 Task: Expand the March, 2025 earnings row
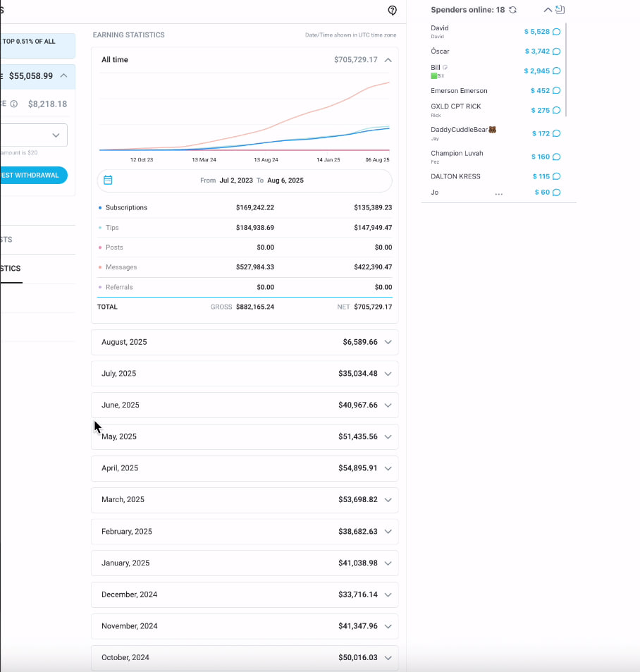tap(388, 500)
